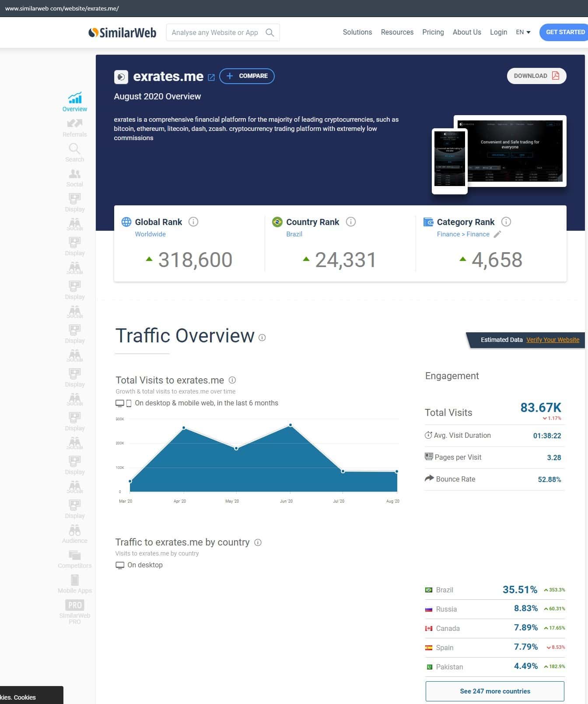Click info icon beside Total Visits heading
The image size is (588, 704).
click(232, 380)
